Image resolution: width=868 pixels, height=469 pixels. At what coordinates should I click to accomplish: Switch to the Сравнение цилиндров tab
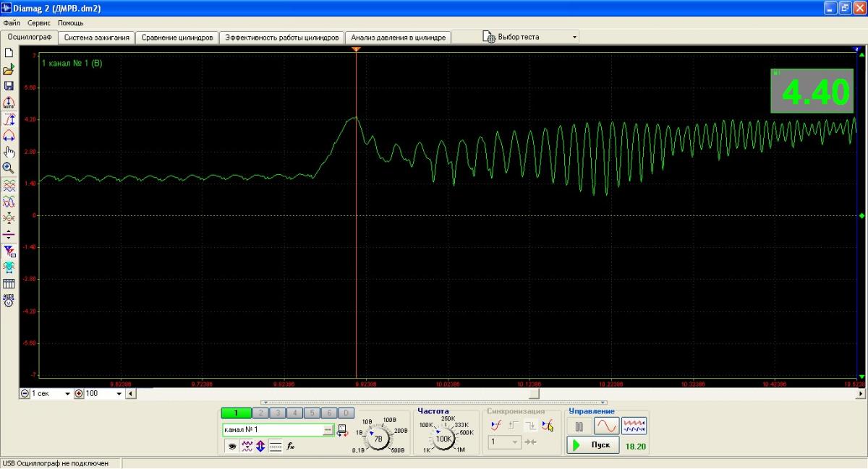point(177,38)
